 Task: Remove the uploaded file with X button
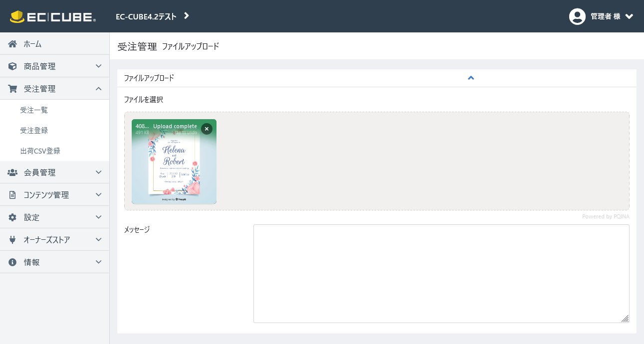click(x=207, y=129)
